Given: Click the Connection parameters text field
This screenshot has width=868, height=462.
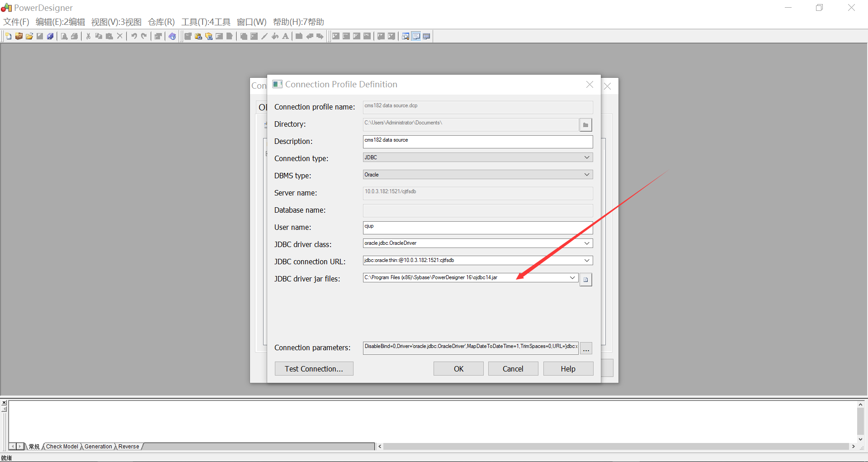Looking at the screenshot, I should 471,348.
